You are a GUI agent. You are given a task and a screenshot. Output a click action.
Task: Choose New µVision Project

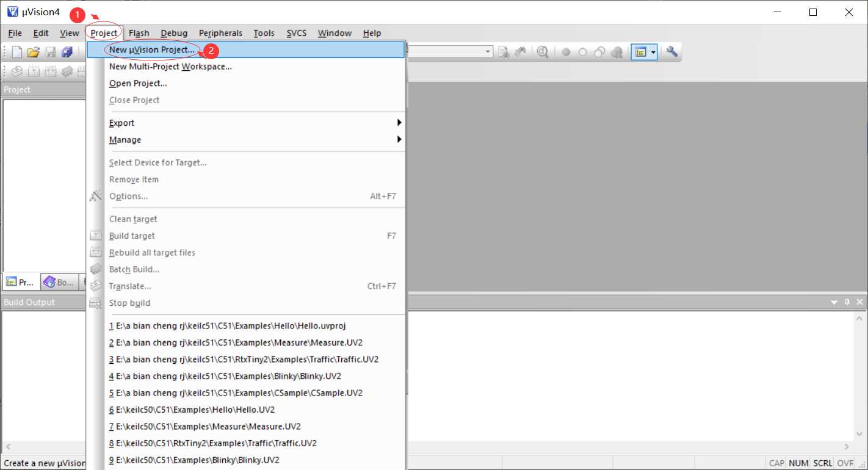tap(246, 49)
